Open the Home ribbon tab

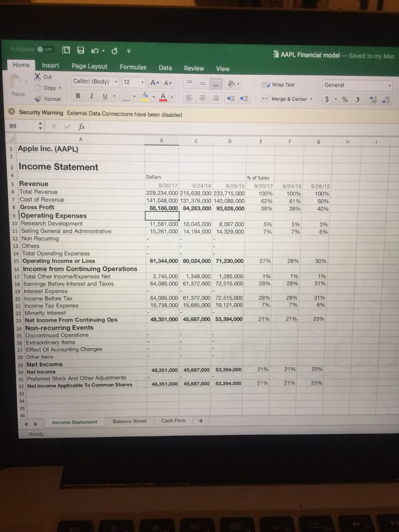pyautogui.click(x=21, y=65)
